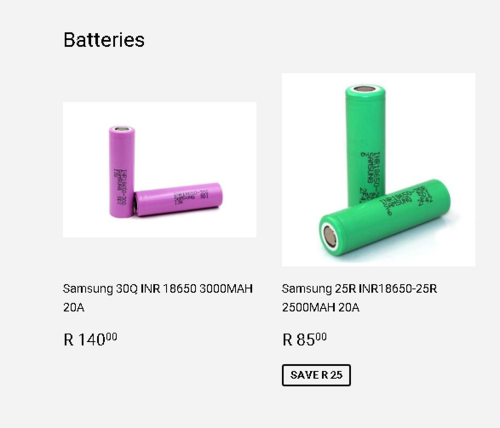Click the Batteries section heading

tap(104, 40)
